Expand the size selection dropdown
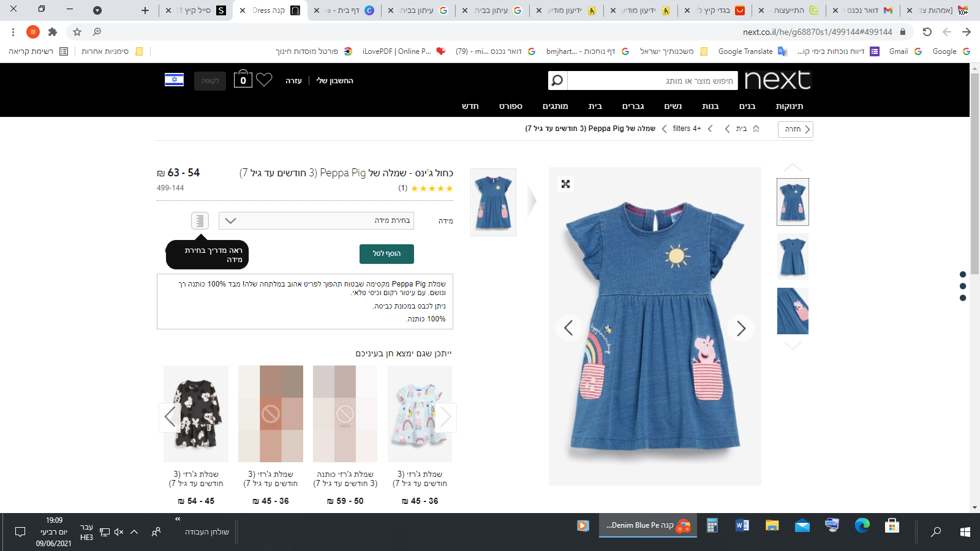 316,220
